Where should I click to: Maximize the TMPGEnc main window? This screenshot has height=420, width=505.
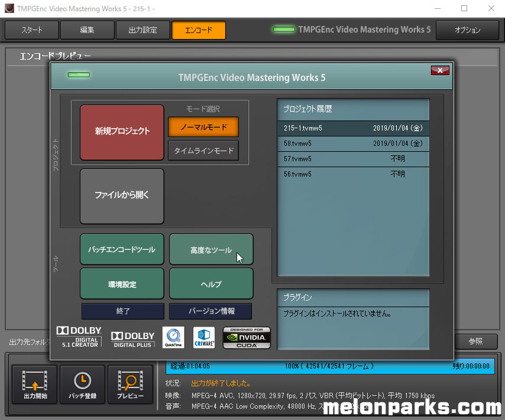pos(464,8)
